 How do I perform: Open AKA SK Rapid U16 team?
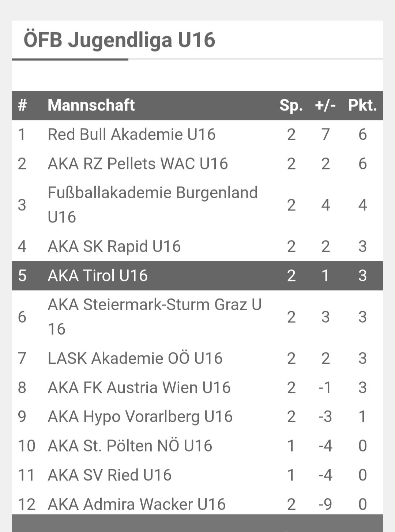[114, 247]
